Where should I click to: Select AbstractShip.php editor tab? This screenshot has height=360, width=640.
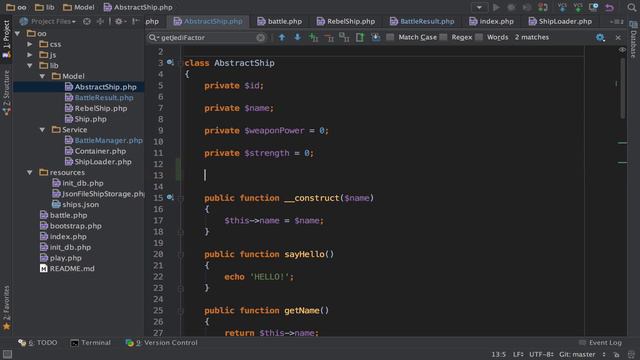[208, 21]
